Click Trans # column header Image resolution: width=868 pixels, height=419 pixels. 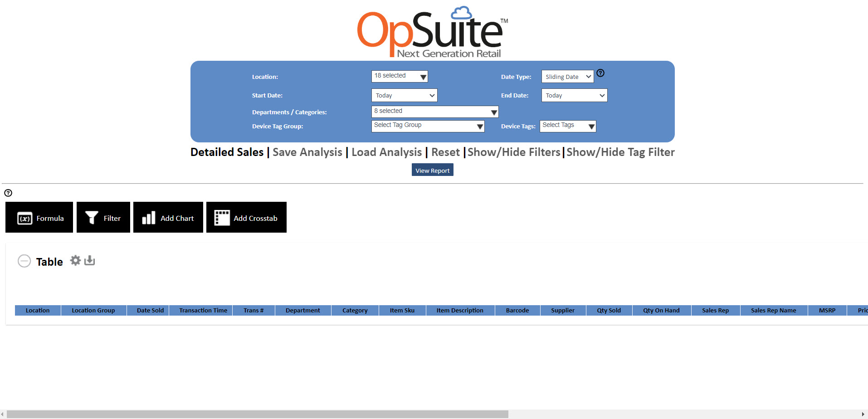pos(254,310)
